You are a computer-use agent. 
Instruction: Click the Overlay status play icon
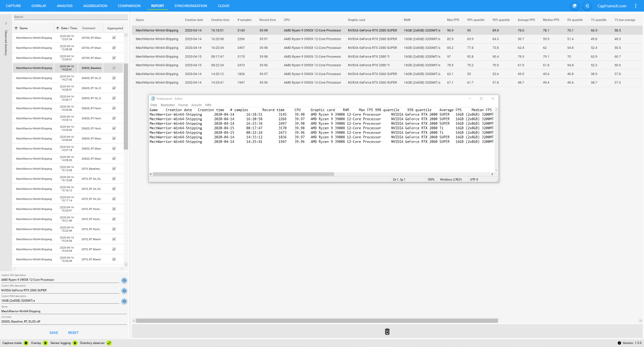[x=45, y=343]
